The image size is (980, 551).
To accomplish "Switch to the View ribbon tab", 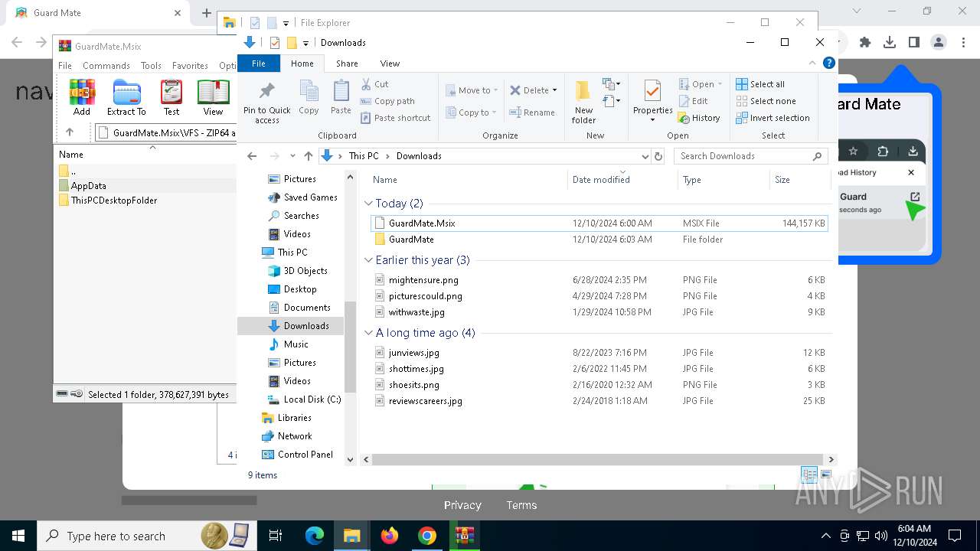I will 390,64.
